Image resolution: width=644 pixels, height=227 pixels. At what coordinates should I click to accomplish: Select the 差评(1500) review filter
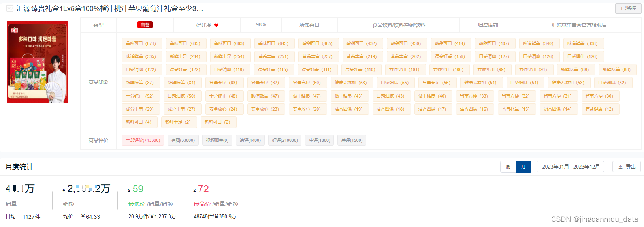pyautogui.click(x=352, y=140)
